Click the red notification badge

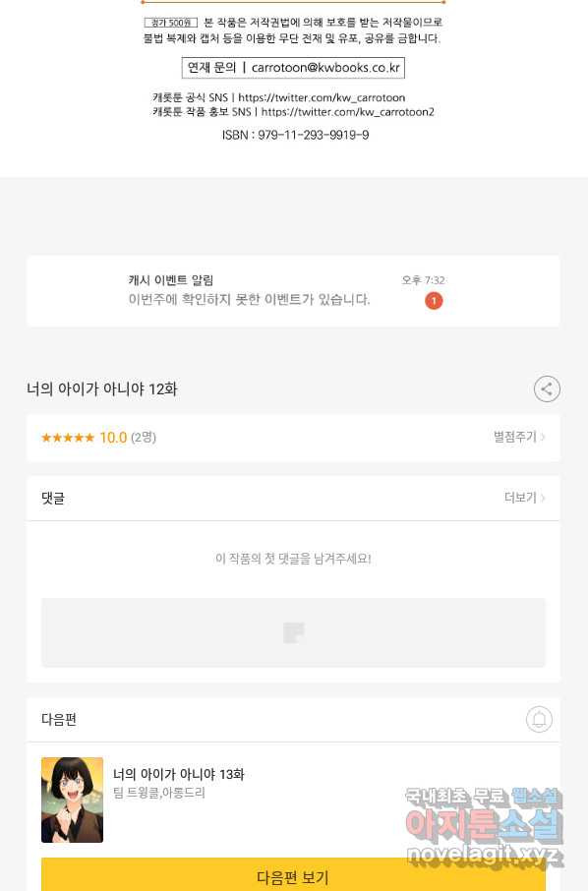(434, 301)
